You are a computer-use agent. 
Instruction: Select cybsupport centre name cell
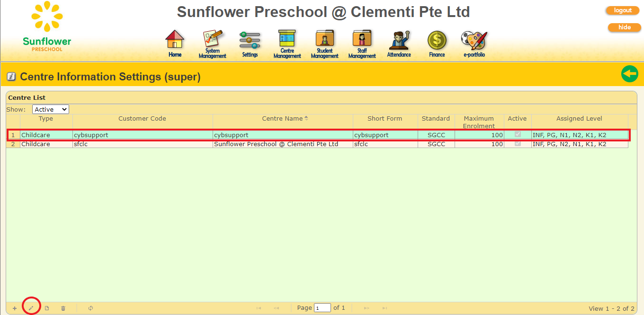coord(283,135)
